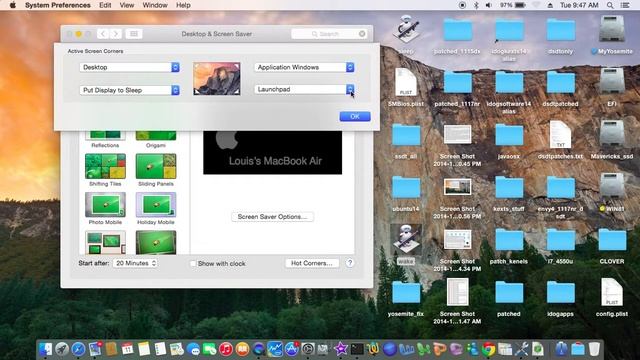The height and width of the screenshot is (360, 640).
Task: Select the SMBios.plist file on desktop
Action: [406, 87]
